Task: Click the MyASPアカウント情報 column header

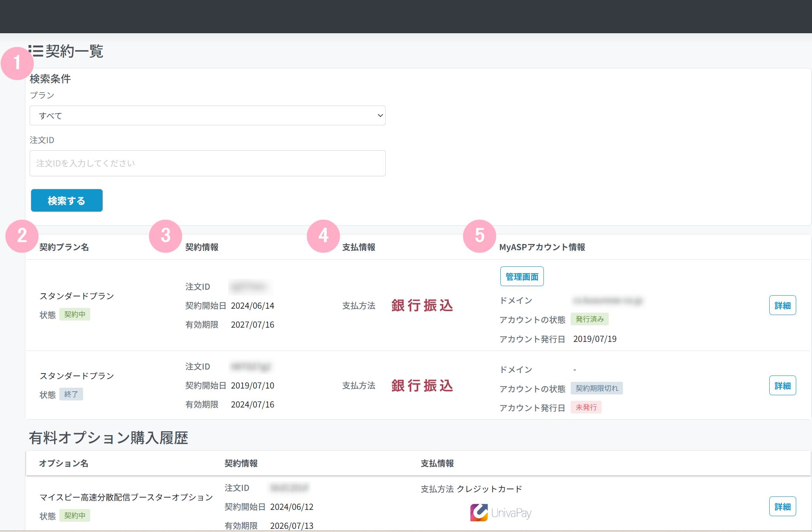Action: (x=542, y=247)
